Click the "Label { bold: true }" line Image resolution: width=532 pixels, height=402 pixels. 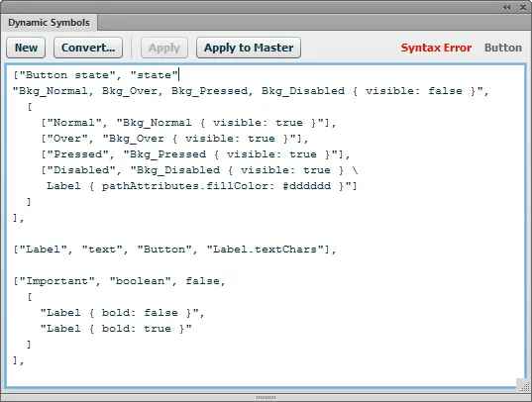(x=116, y=329)
